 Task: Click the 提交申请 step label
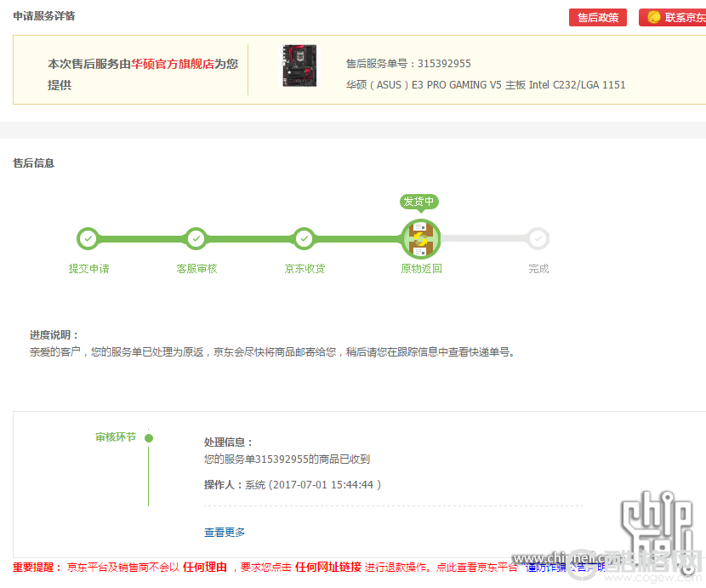[x=88, y=269]
